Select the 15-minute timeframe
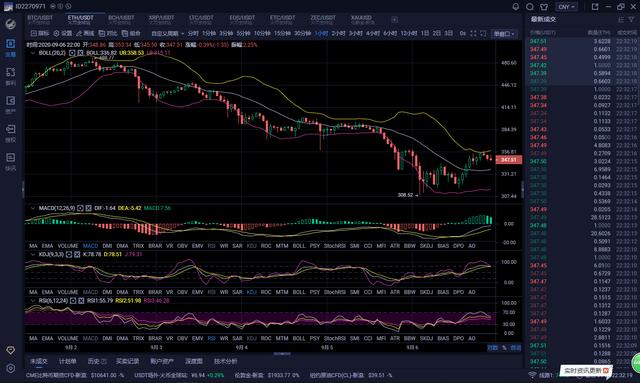 coord(281,33)
